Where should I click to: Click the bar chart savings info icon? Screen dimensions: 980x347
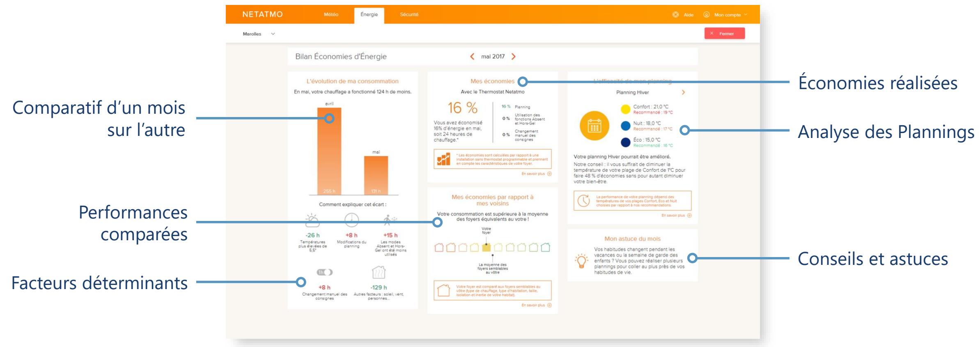pos(443,159)
